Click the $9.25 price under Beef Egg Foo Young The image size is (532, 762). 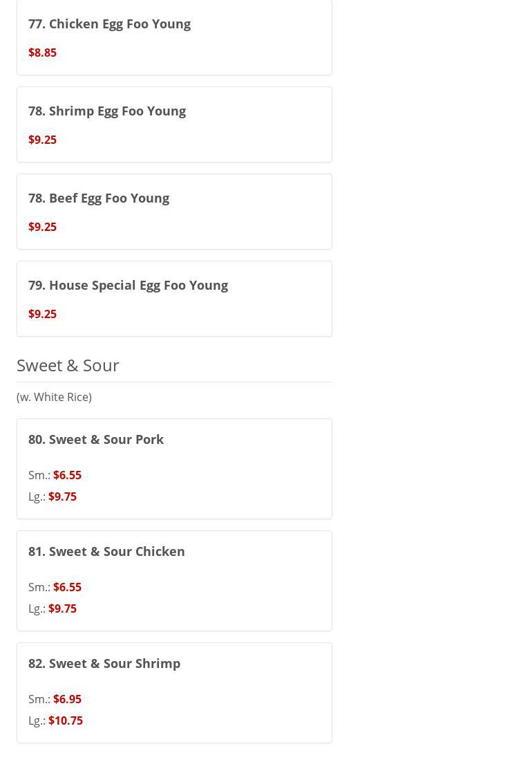click(42, 227)
